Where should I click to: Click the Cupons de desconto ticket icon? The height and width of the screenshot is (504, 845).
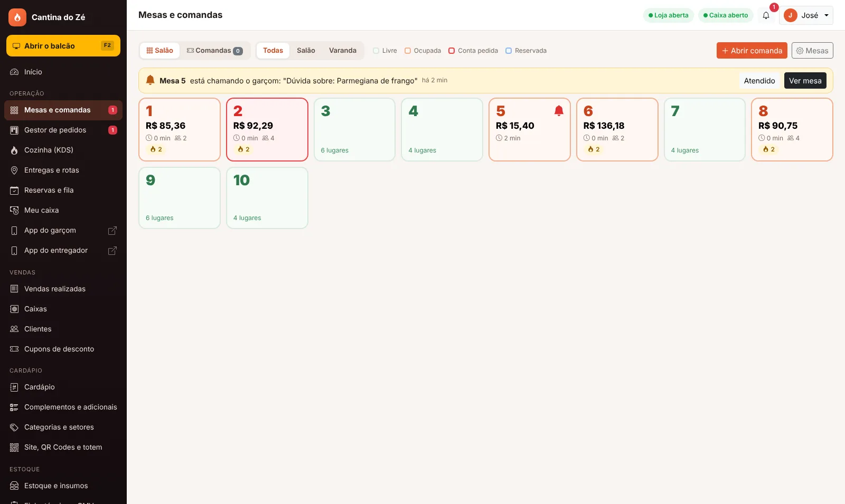coord(14,349)
